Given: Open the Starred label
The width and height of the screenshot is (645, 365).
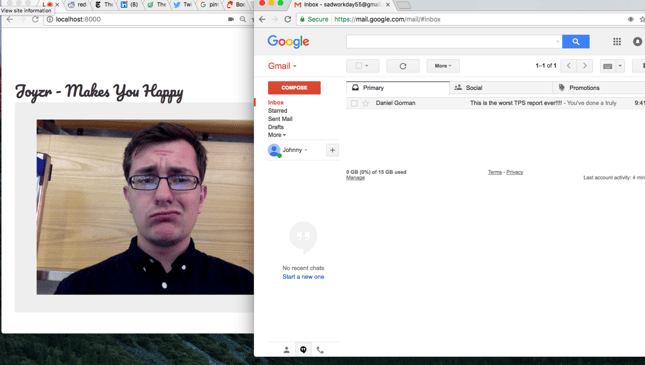Looking at the screenshot, I should pos(277,111).
